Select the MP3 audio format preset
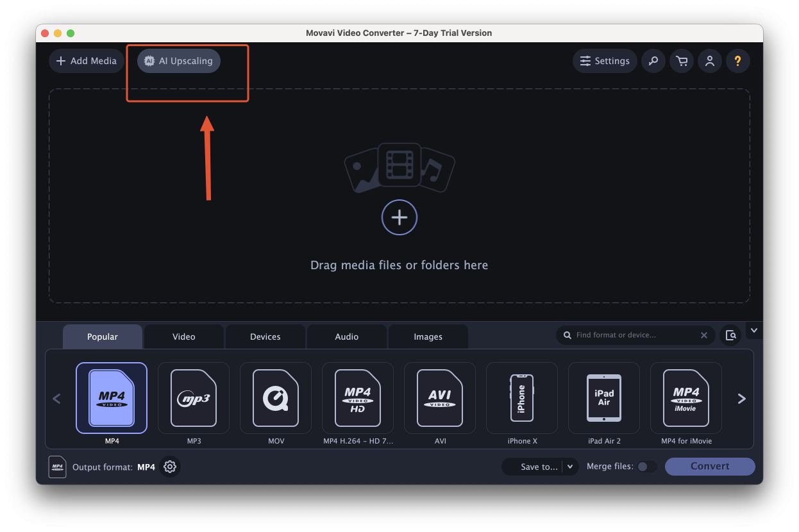This screenshot has height=532, width=799. [194, 398]
